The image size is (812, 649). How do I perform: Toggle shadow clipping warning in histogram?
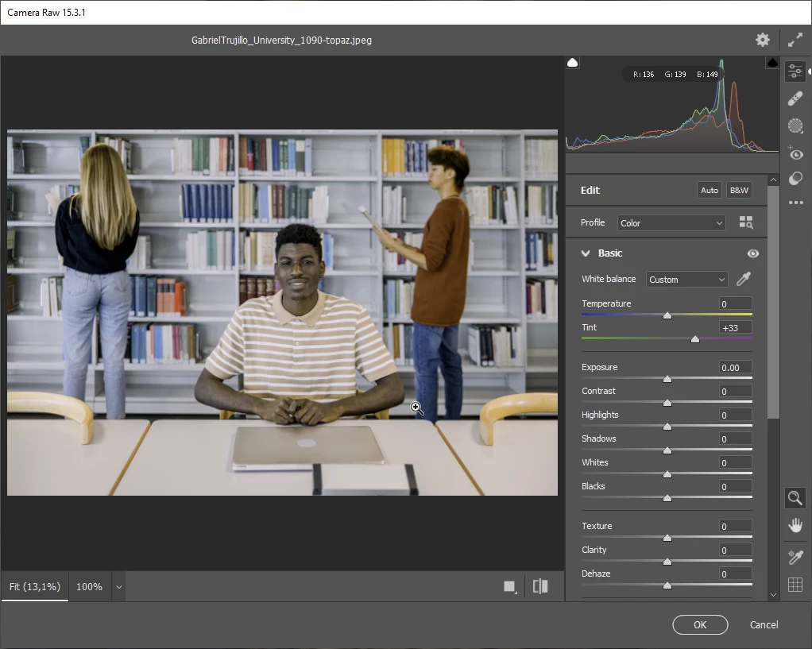(x=573, y=63)
